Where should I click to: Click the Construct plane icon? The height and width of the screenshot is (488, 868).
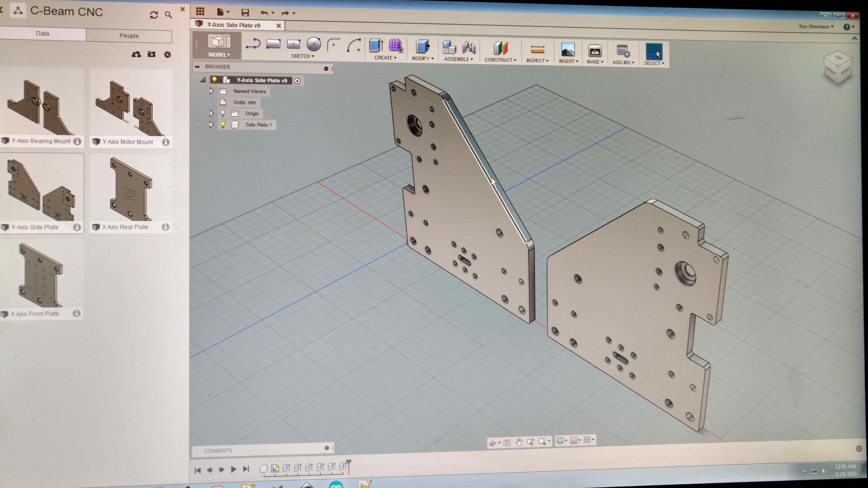tap(500, 49)
